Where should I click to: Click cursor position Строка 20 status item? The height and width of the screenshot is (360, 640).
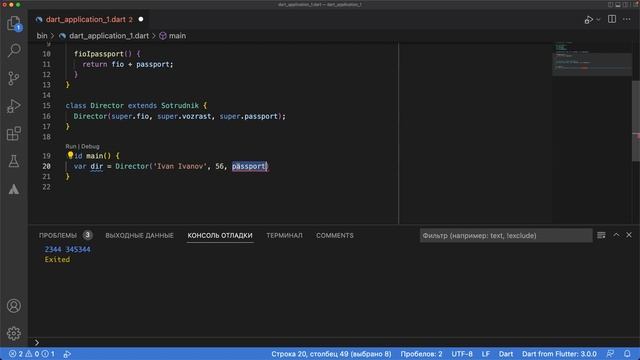331,354
